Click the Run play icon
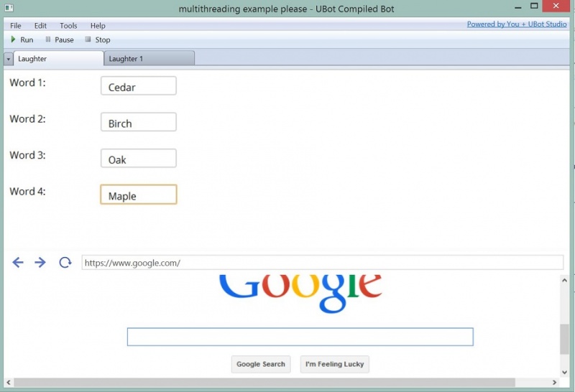The height and width of the screenshot is (392, 575). [13, 39]
